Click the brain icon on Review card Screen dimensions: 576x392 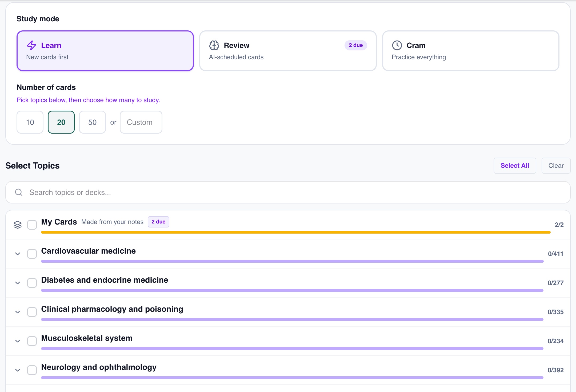click(214, 45)
